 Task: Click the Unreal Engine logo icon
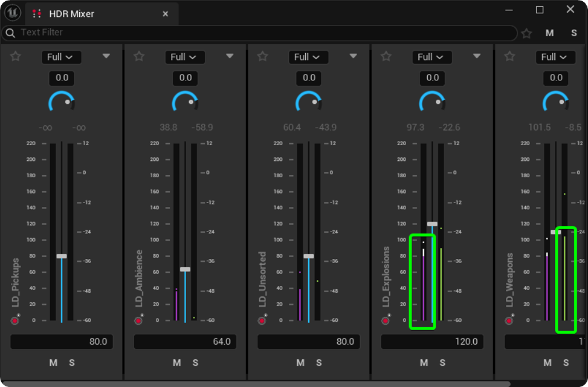pyautogui.click(x=12, y=12)
